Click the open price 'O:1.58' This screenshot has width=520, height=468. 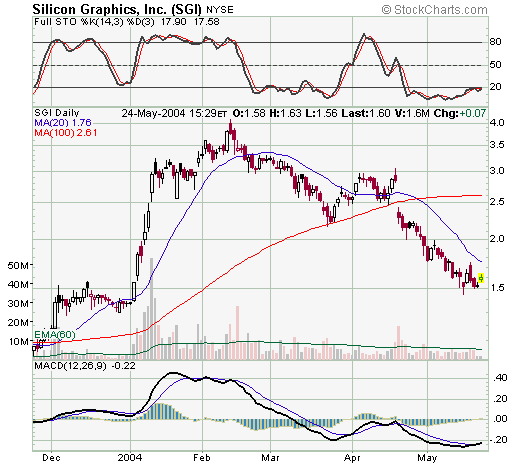(x=249, y=113)
